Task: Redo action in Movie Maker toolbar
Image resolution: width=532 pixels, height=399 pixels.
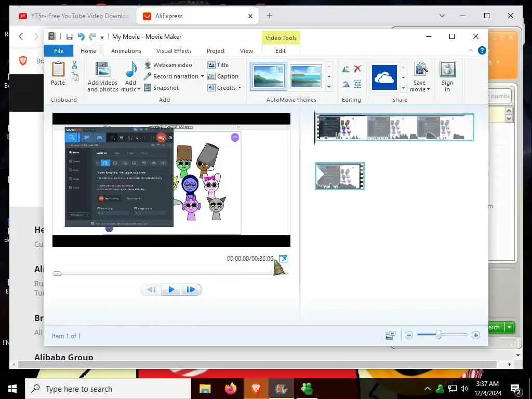Action: pyautogui.click(x=92, y=37)
